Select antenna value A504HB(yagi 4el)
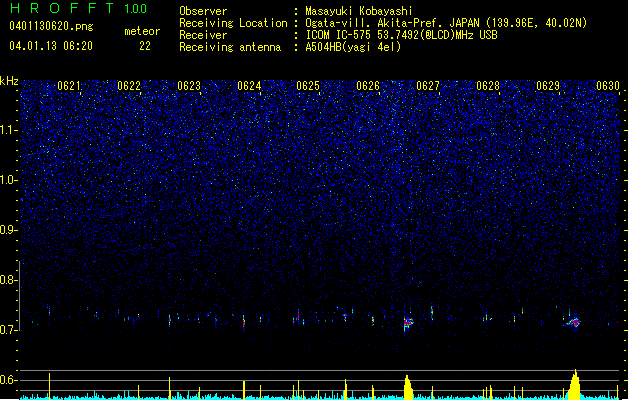Screen dimensions: 629x400 click(x=353, y=47)
